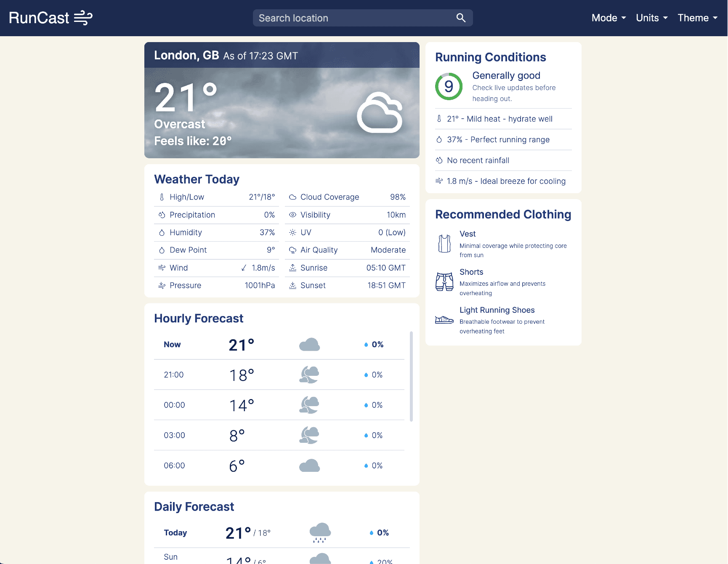Click the large overcast cloud icon
Viewport: 728px width, 564px height.
[x=380, y=112]
